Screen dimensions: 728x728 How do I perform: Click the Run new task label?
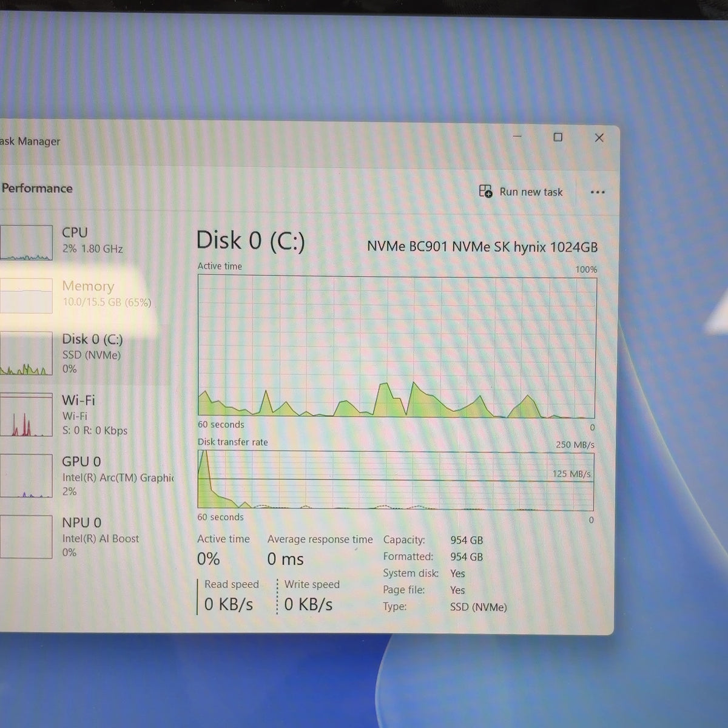531,192
